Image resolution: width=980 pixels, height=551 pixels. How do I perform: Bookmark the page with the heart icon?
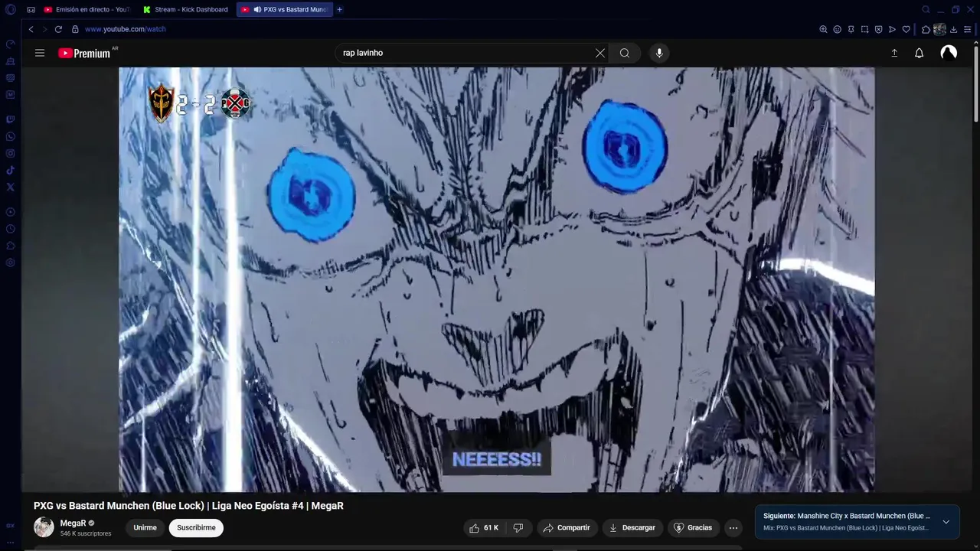[906, 29]
